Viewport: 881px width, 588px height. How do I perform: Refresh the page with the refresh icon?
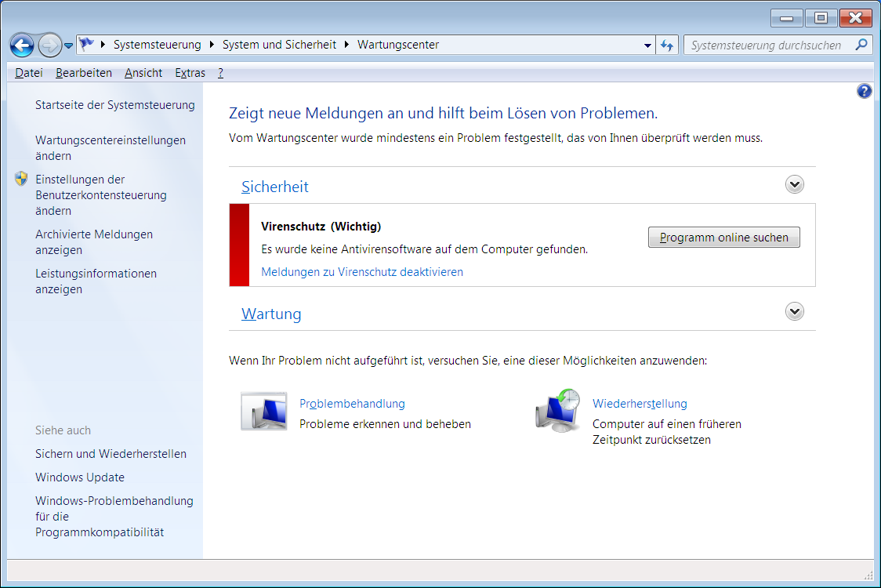667,45
